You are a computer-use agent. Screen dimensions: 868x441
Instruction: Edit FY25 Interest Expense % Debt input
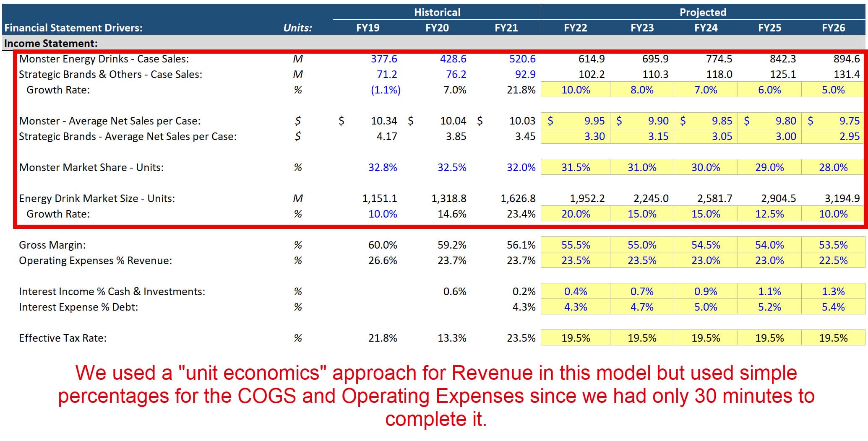(x=771, y=306)
